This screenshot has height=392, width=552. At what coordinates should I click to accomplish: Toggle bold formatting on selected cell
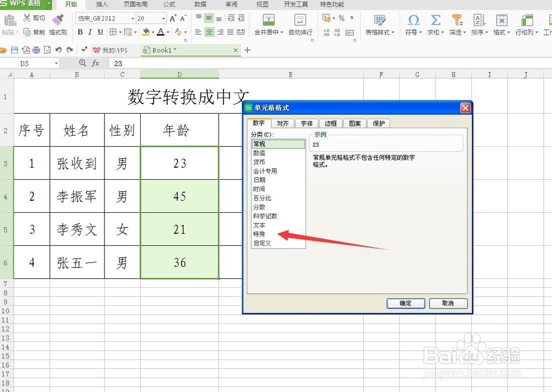(81, 32)
